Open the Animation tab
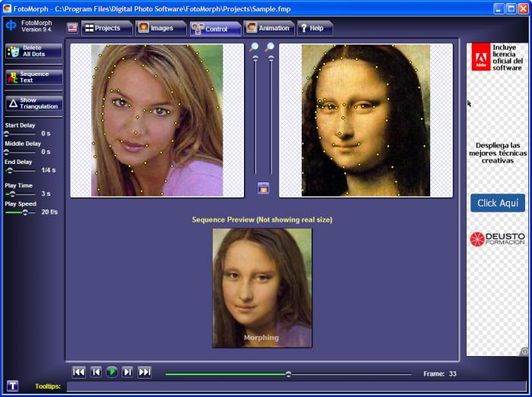Screen dimensions: 532x397 (x=269, y=28)
